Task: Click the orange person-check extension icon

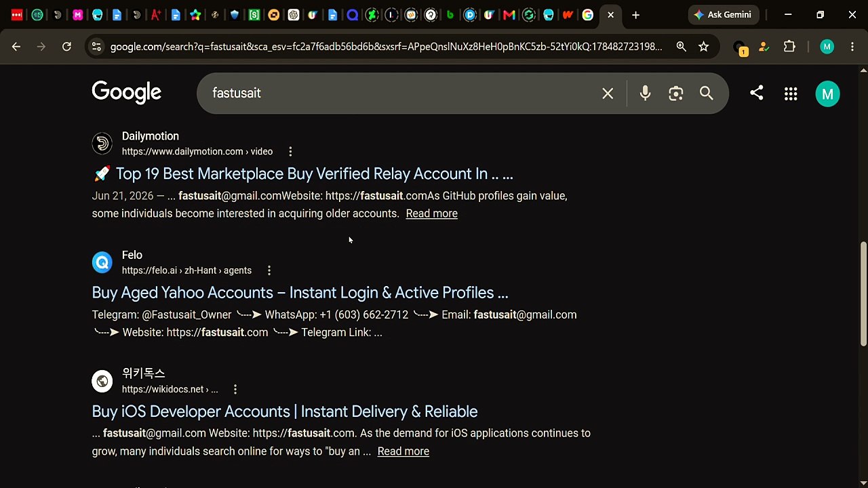Action: pyautogui.click(x=764, y=47)
